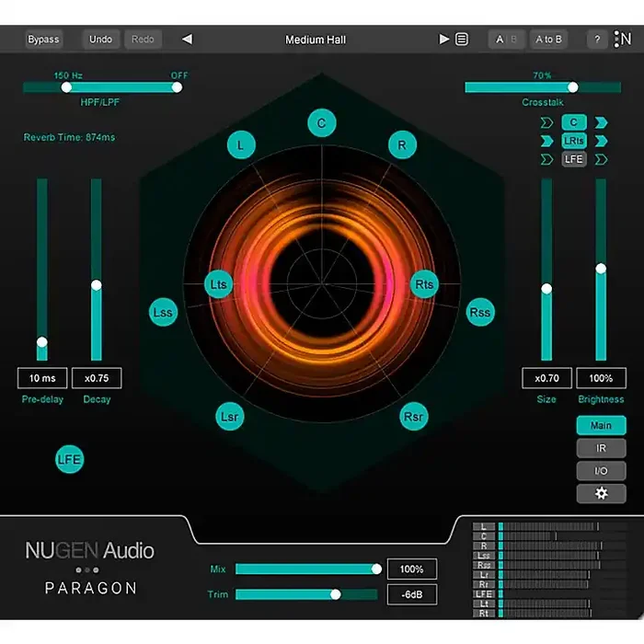Click the Pre-delay vertical slider handle
The height and width of the screenshot is (644, 644).
[x=42, y=341]
